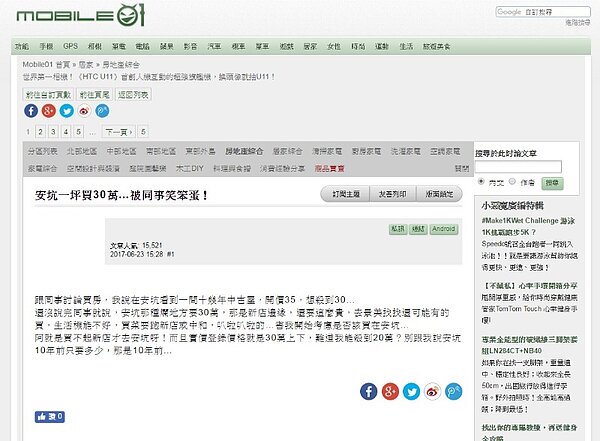Focus the Google custom search box
600x441 pixels.
tap(543, 12)
